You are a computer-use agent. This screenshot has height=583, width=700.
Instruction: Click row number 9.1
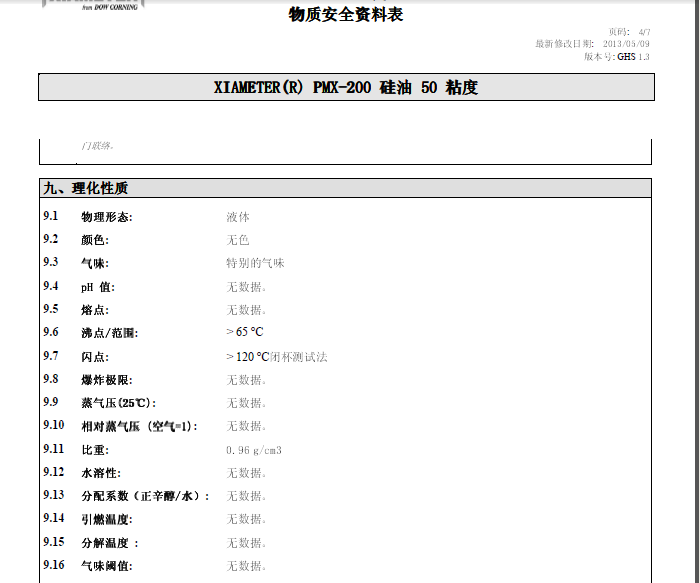[x=51, y=216]
